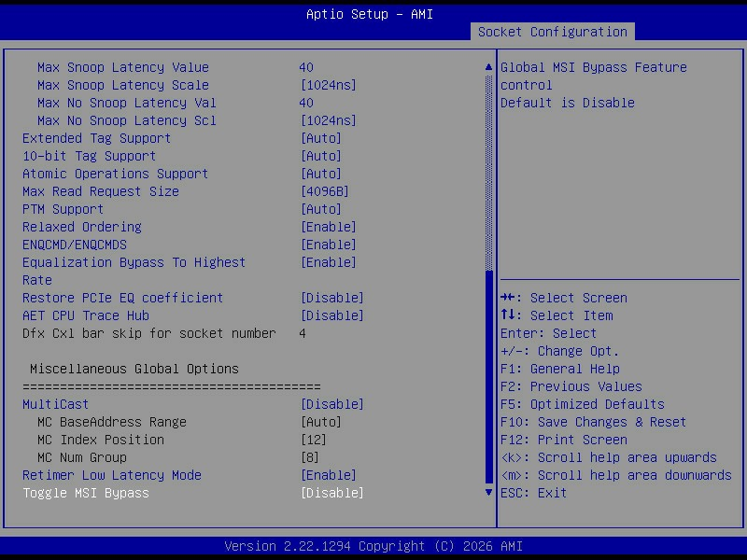Click the scrollbar down arrow
The image size is (747, 560).
488,493
